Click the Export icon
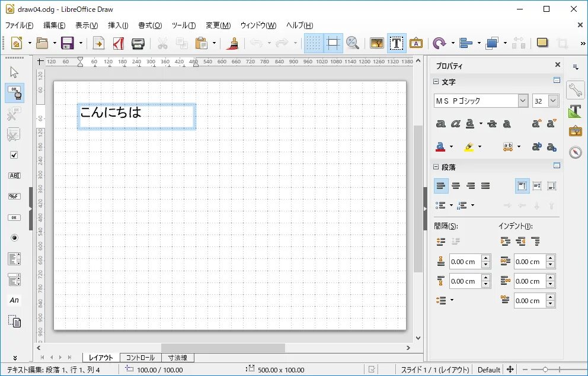Viewport: 588px width, 376px height. pyautogui.click(x=98, y=43)
